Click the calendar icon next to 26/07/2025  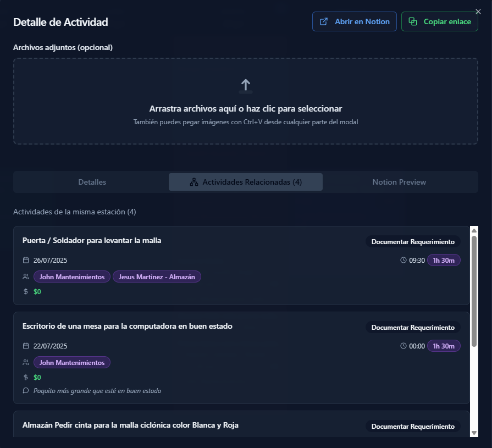point(26,260)
